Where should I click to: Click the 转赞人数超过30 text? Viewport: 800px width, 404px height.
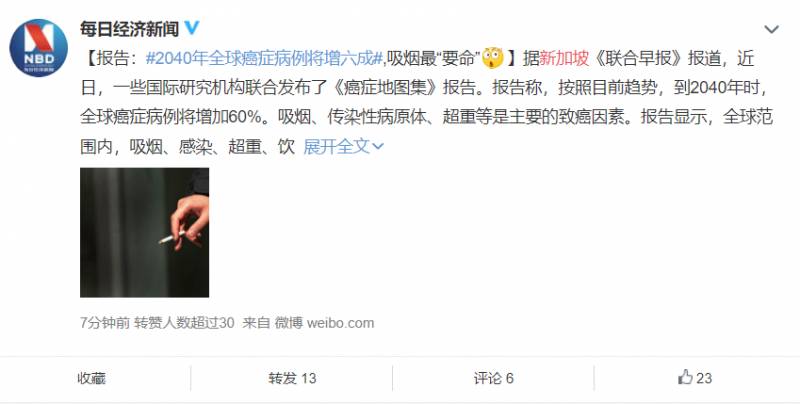[x=184, y=323]
